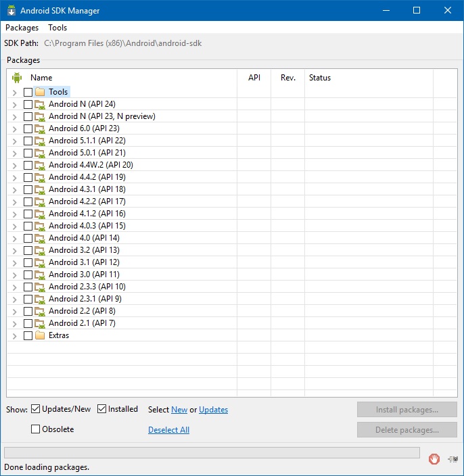Click the SDK Path text field

coord(122,43)
